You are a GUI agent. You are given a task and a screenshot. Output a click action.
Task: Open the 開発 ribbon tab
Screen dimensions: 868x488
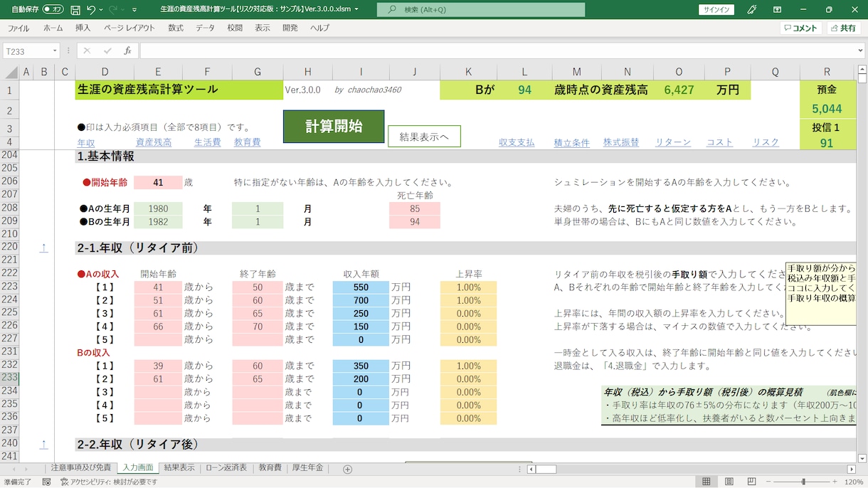(290, 28)
